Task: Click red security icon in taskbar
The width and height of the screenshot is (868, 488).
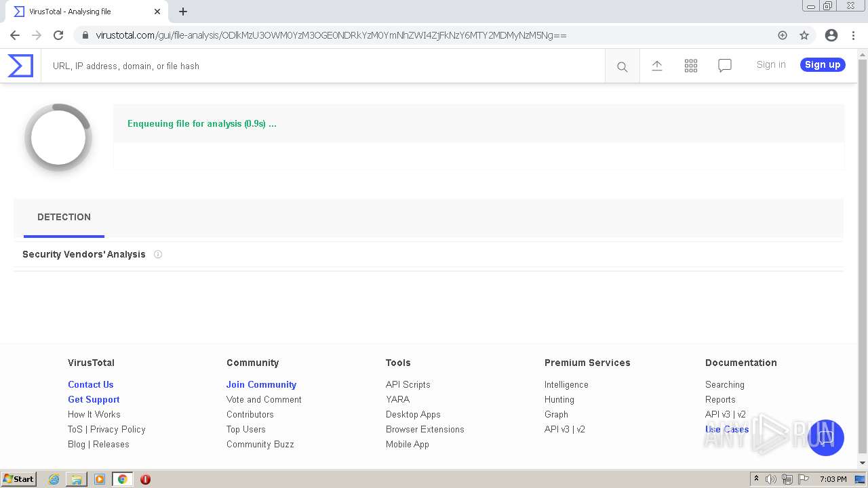Action: [145, 479]
